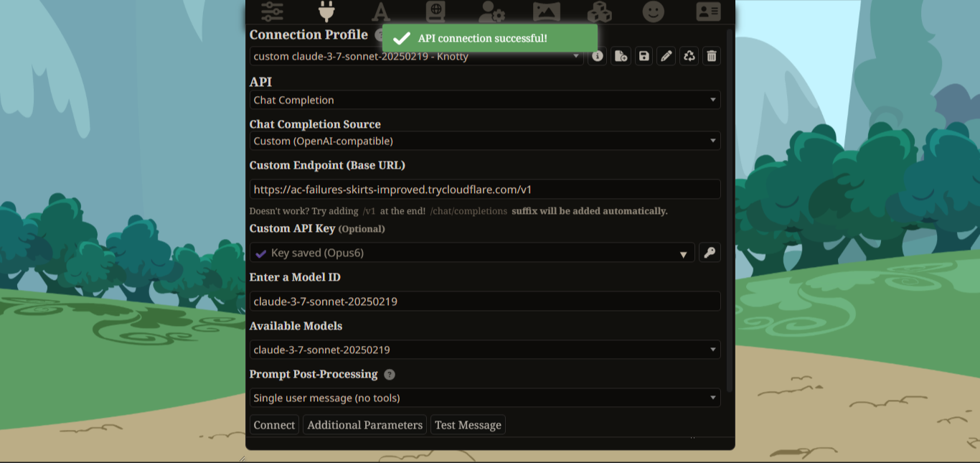The image size is (980, 463).
Task: Open the Backgrounds picture icon
Action: point(546,11)
